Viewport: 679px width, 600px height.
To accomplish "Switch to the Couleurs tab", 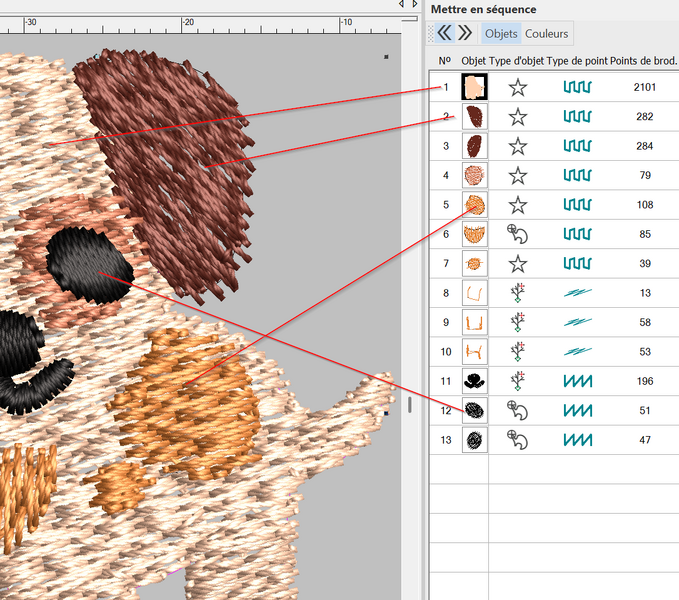I will pyautogui.click(x=546, y=34).
